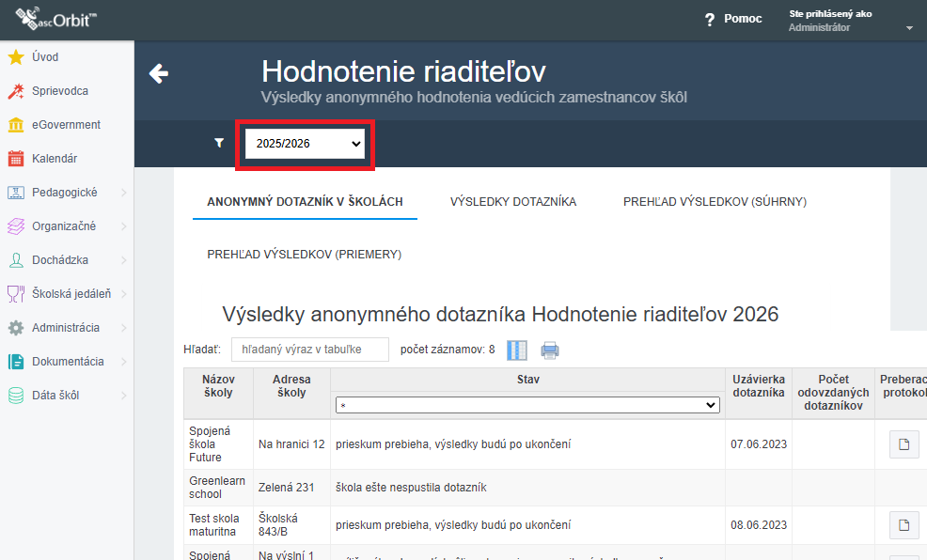Click Ste prihlásený ako Administrátor label
The height and width of the screenshot is (560, 927).
tap(830, 21)
